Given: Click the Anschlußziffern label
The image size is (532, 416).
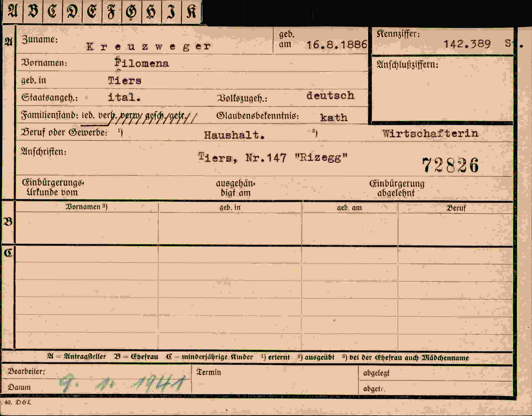Looking at the screenshot, I should coord(407,65).
